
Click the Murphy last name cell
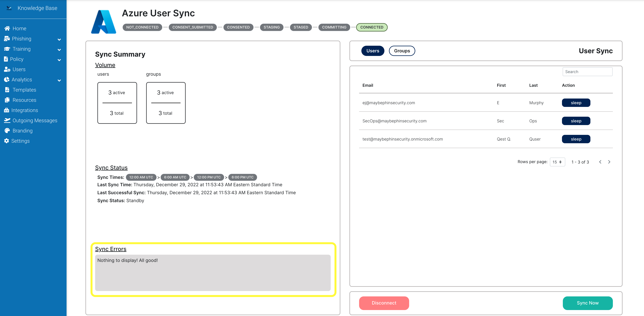[x=536, y=103]
